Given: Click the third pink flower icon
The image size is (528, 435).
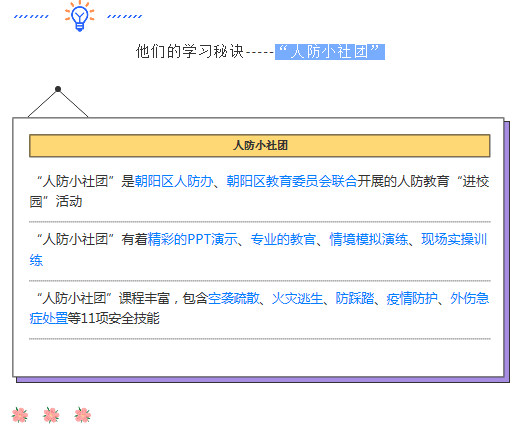Looking at the screenshot, I should [x=83, y=415].
